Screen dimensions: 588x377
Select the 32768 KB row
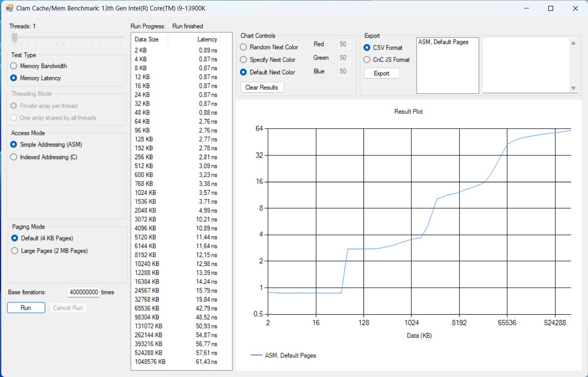(176, 300)
